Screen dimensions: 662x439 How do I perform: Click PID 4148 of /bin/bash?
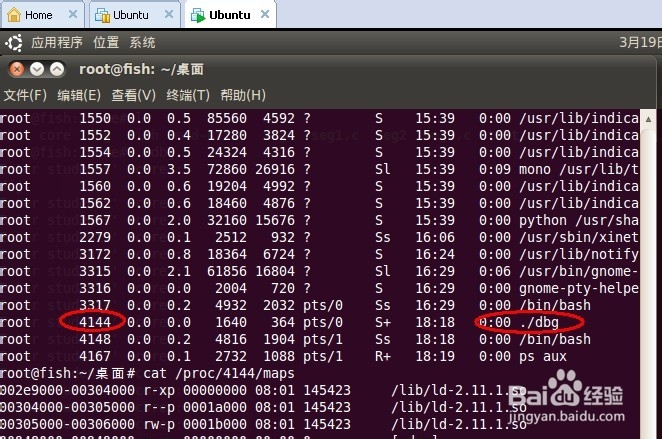pyautogui.click(x=95, y=339)
